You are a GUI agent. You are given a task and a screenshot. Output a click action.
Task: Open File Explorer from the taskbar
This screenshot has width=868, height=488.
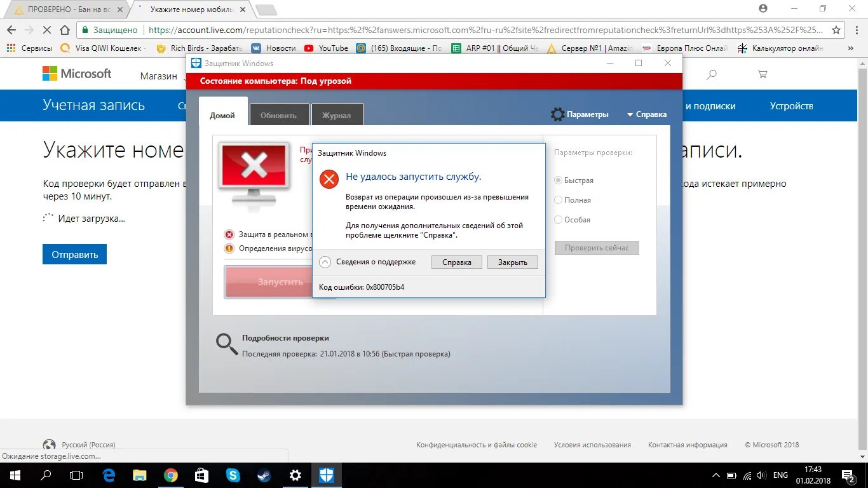[x=140, y=475]
